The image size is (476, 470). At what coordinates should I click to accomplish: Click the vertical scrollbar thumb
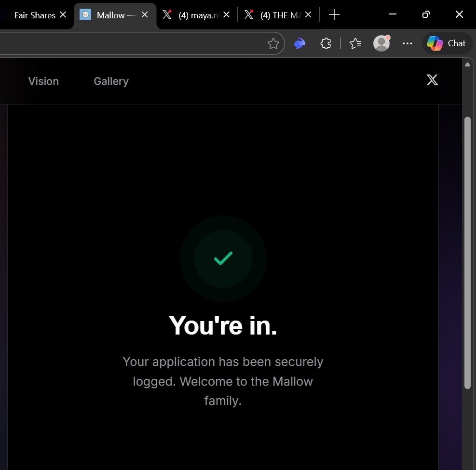pos(467,253)
